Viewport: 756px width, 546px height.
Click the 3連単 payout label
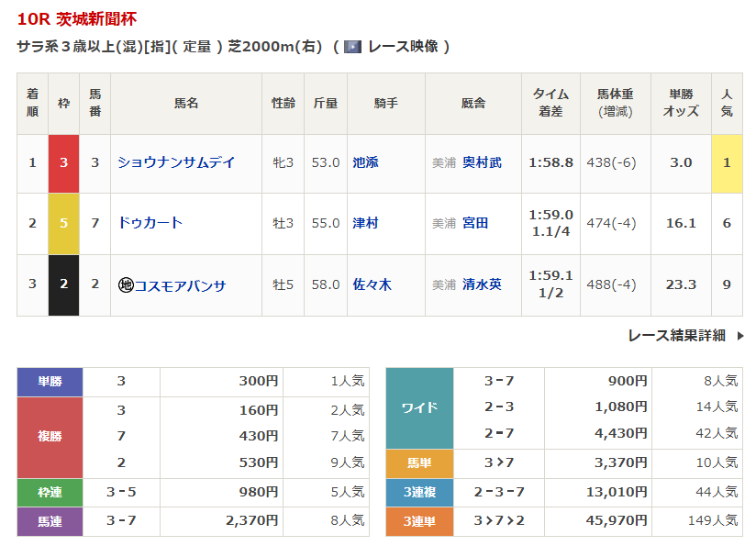(419, 521)
